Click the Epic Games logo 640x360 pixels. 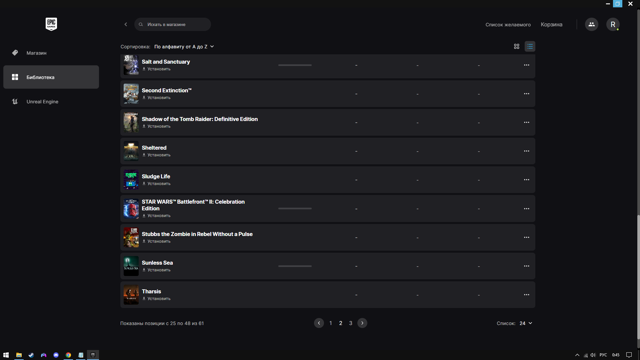click(x=51, y=24)
